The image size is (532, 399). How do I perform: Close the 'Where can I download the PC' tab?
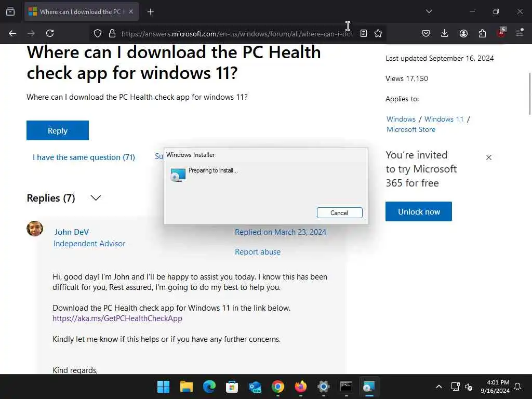pos(131,11)
